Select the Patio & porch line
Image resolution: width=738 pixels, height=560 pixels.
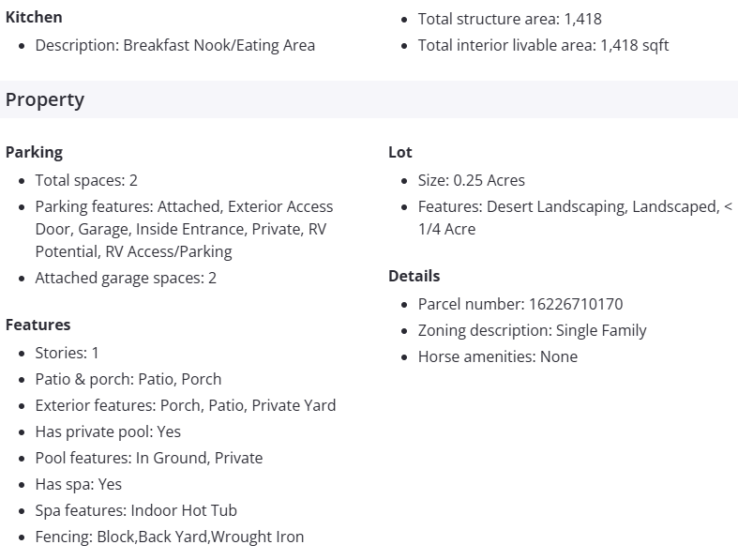pyautogui.click(x=128, y=379)
